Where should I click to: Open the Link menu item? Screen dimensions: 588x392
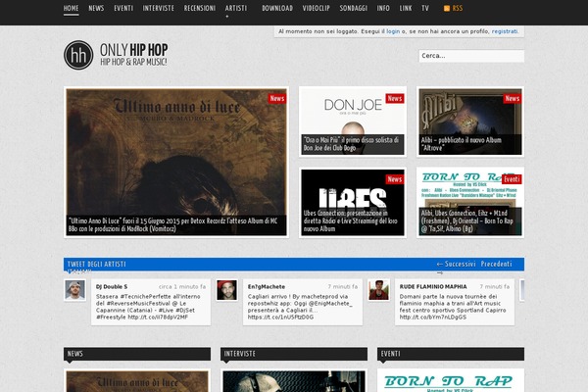[406, 8]
